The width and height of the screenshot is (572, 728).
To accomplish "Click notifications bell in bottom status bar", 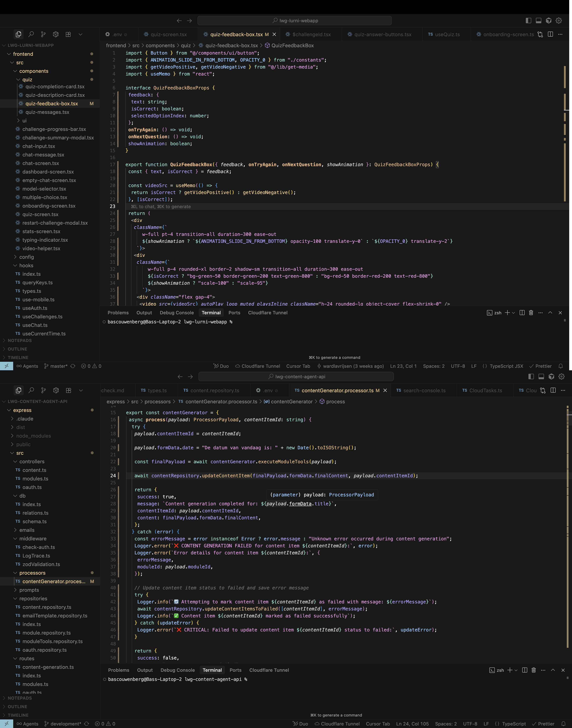I will coord(563,724).
